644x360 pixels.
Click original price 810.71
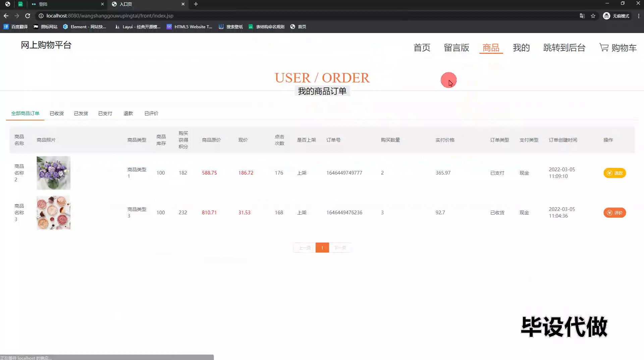click(209, 213)
